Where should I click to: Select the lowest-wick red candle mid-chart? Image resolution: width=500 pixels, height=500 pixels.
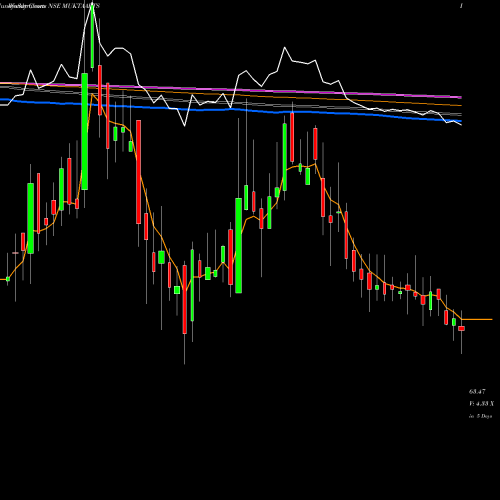click(184, 299)
